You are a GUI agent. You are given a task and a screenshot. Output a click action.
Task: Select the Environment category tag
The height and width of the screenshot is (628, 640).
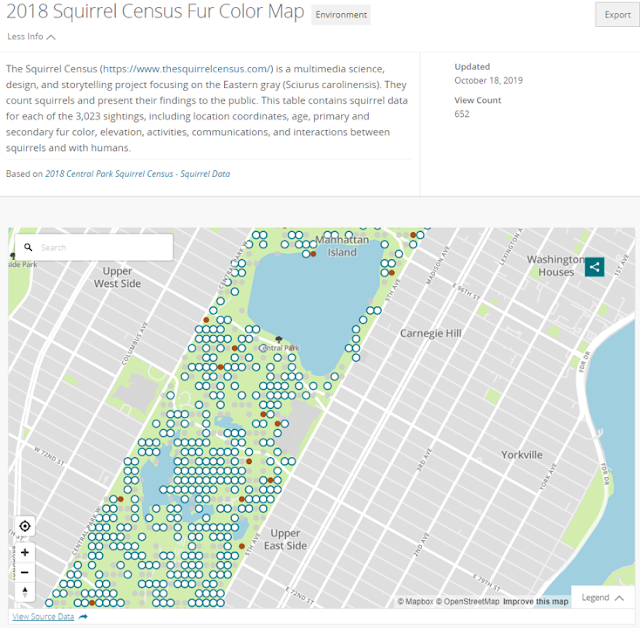point(341,15)
